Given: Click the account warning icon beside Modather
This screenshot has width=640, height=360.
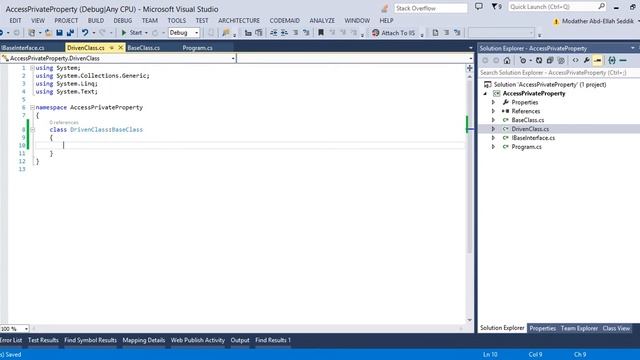Looking at the screenshot, I should (x=556, y=22).
